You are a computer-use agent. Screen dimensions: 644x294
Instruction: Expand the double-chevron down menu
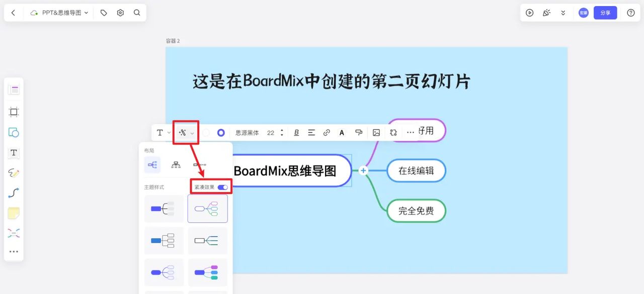click(563, 13)
